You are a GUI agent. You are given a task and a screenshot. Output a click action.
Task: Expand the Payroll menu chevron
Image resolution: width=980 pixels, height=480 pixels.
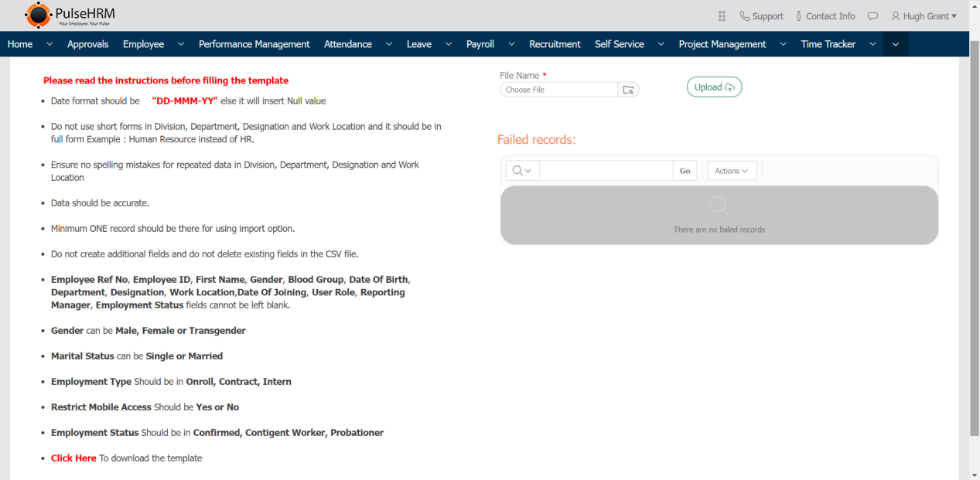509,44
